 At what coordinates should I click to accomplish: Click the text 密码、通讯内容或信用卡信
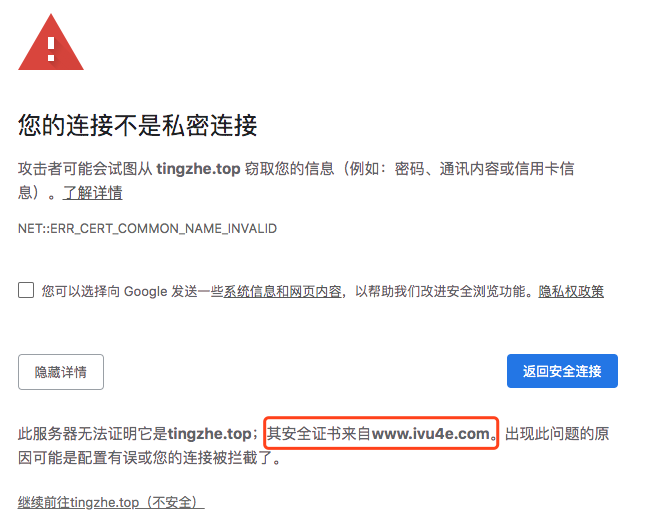point(485,169)
